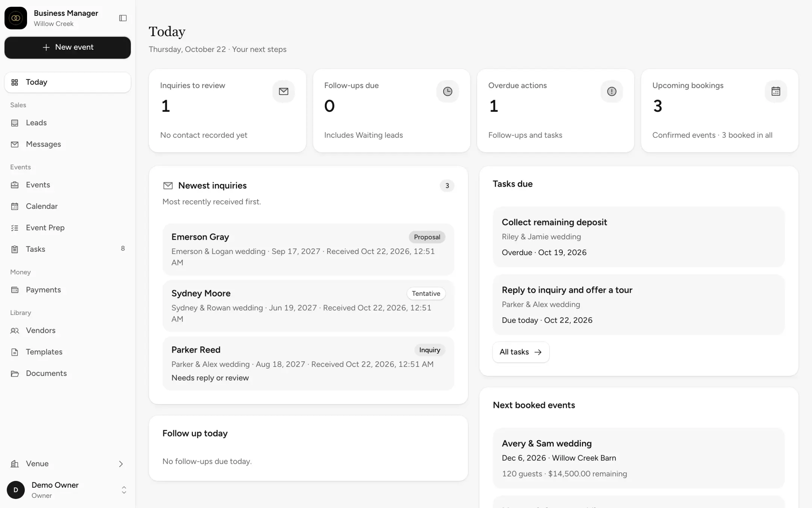Open the Avery & Sam wedding booking

click(639, 458)
